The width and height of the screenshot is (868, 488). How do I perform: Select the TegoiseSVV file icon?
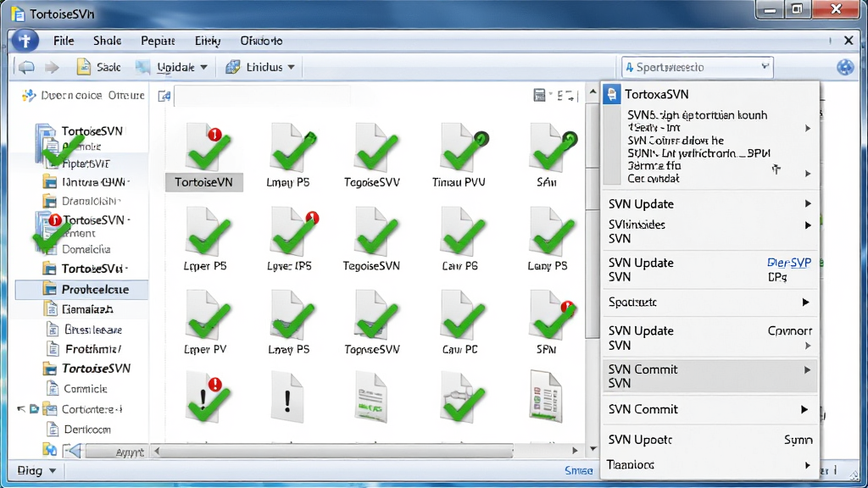tap(372, 157)
